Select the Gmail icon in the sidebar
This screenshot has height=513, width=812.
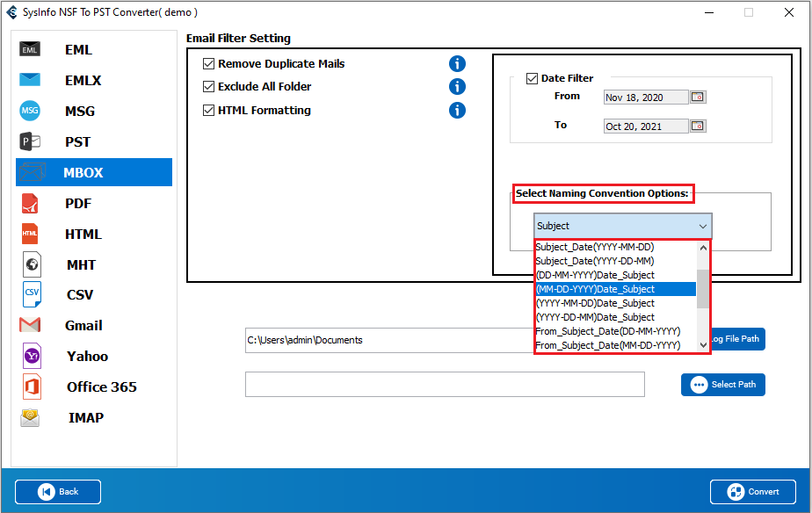(30, 326)
